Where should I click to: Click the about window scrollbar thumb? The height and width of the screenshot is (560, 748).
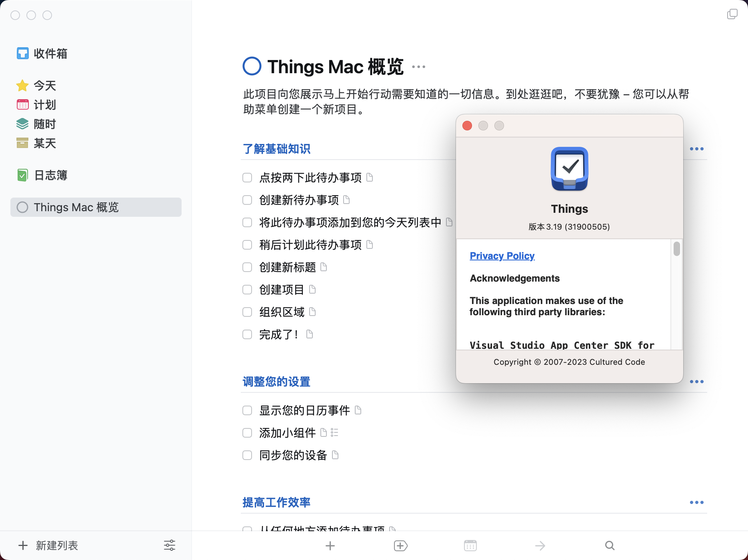point(677,248)
